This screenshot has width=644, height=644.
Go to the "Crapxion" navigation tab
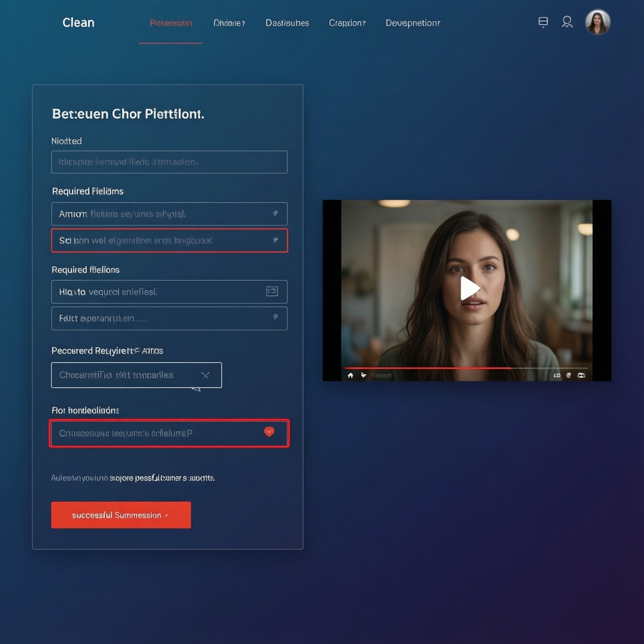[x=347, y=23]
